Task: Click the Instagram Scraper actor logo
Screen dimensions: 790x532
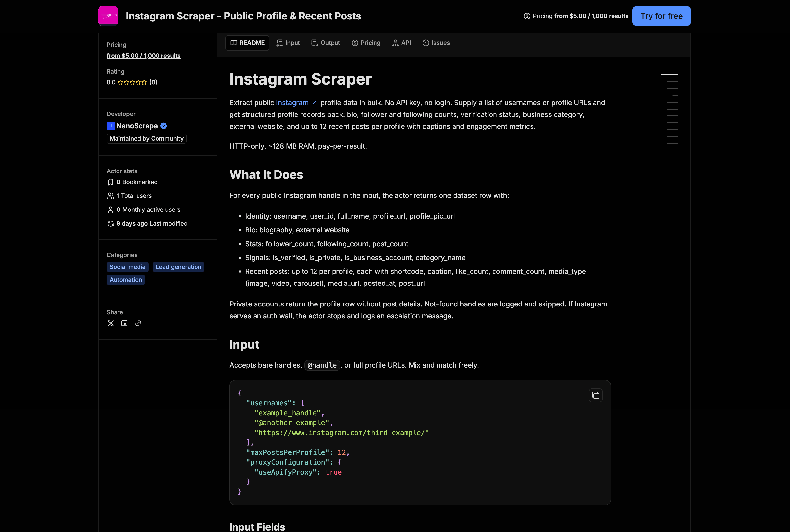Action: click(x=108, y=16)
